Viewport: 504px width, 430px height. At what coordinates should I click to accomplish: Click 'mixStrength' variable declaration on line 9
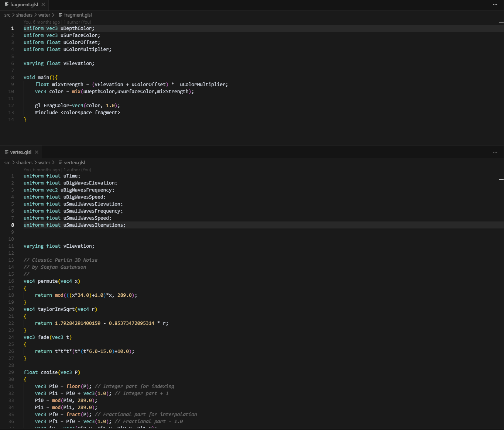(x=68, y=85)
